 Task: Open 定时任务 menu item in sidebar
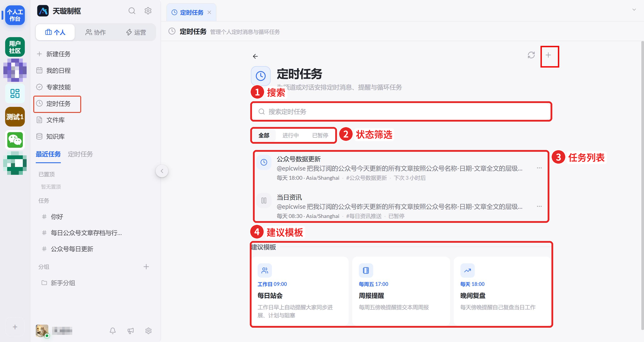(57, 104)
